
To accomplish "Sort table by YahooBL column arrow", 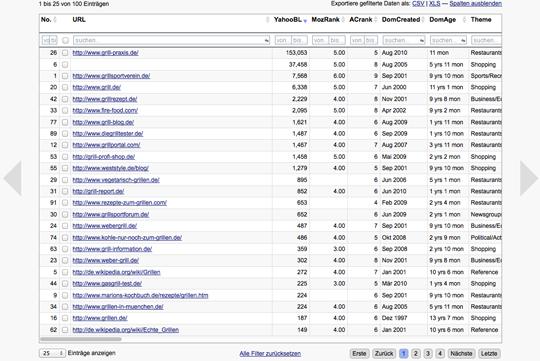I will tap(305, 21).
